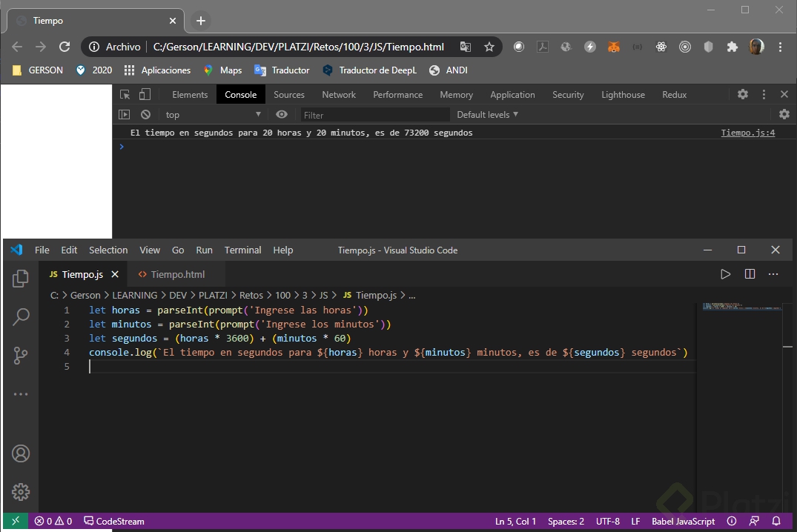The height and width of the screenshot is (532, 797).
Task: Open the Redux panel tab
Action: coord(674,95)
